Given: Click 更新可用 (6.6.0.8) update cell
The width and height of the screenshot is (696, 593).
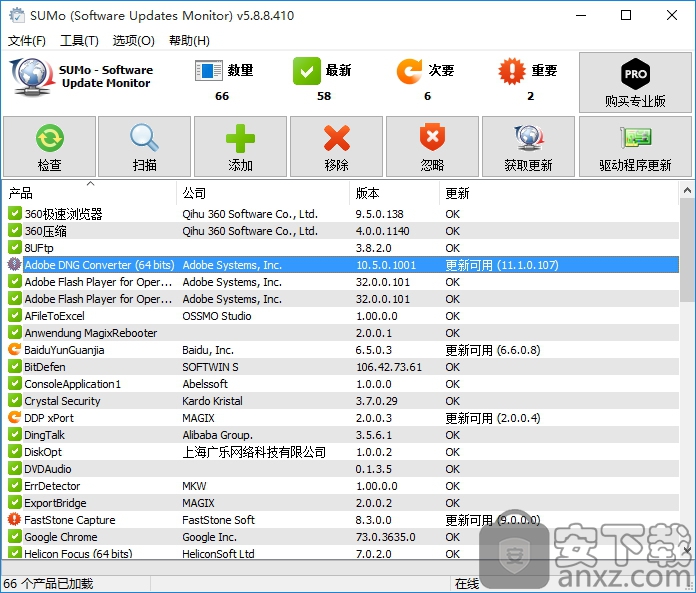Looking at the screenshot, I should 493,350.
